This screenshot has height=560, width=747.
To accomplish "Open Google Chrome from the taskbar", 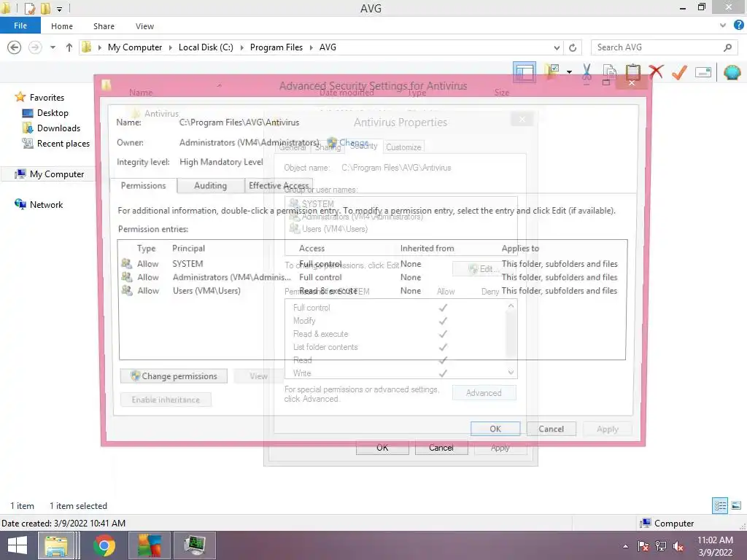I will [104, 545].
